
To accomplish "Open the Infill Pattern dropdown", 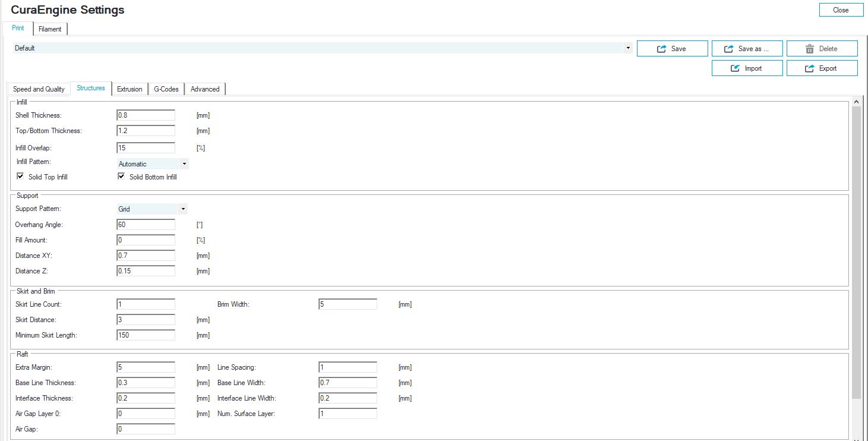I will click(x=153, y=163).
